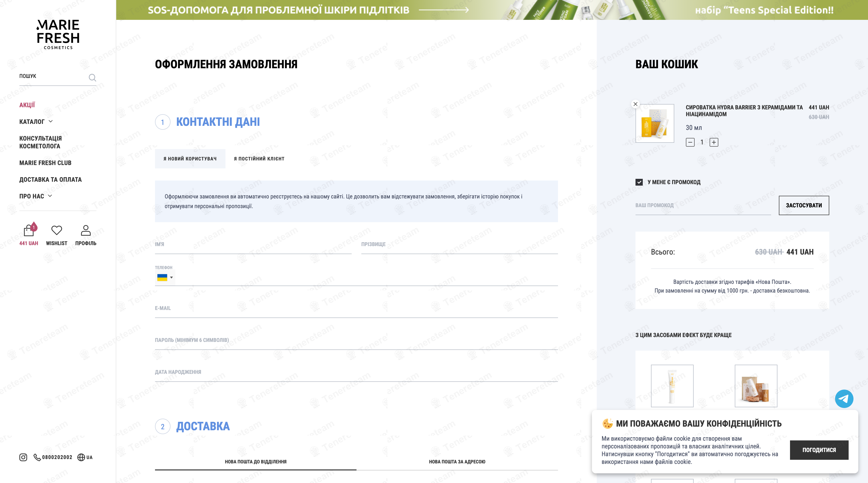Click the Marie Fresh Cosmetics logo
The width and height of the screenshot is (868, 483).
pyautogui.click(x=58, y=34)
